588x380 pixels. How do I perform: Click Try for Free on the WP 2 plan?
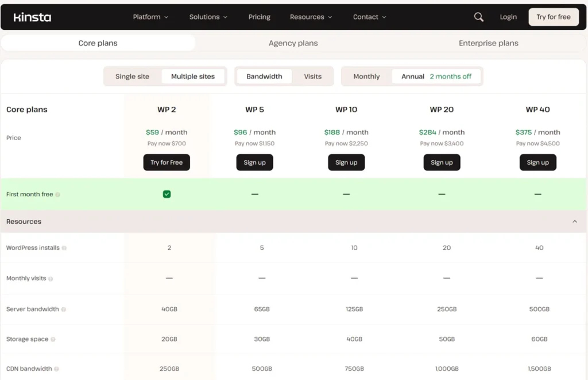(167, 162)
